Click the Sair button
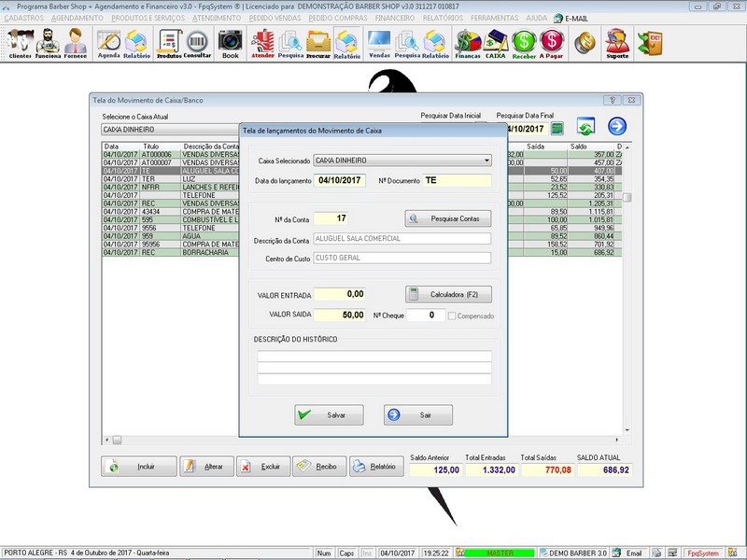The height and width of the screenshot is (560, 747). tap(417, 415)
